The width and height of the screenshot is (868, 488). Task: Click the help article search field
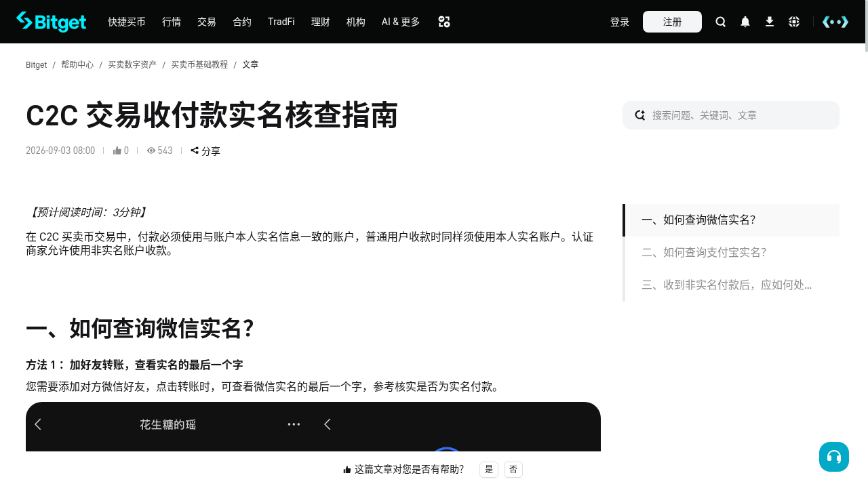[731, 115]
